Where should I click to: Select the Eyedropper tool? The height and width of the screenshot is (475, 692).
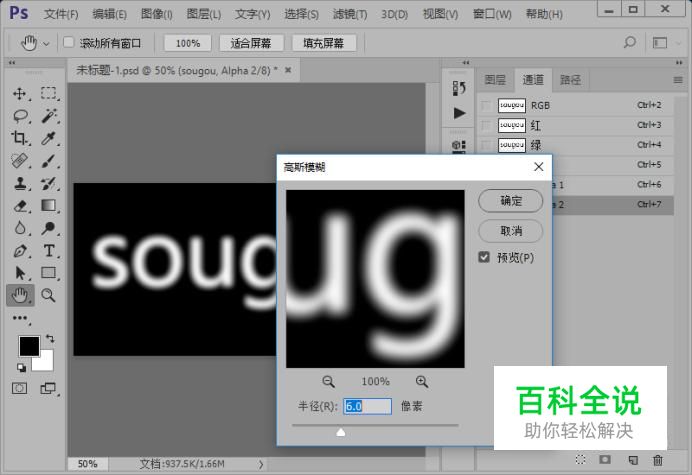click(x=48, y=138)
